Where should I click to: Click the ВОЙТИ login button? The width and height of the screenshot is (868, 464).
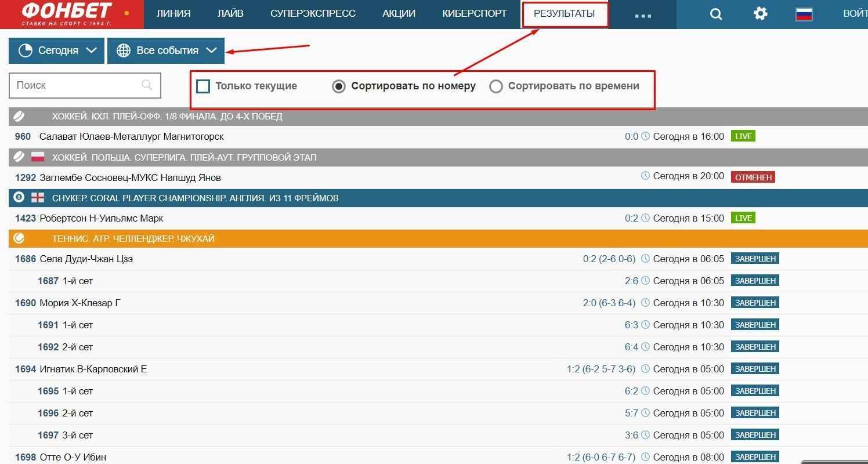pos(855,14)
